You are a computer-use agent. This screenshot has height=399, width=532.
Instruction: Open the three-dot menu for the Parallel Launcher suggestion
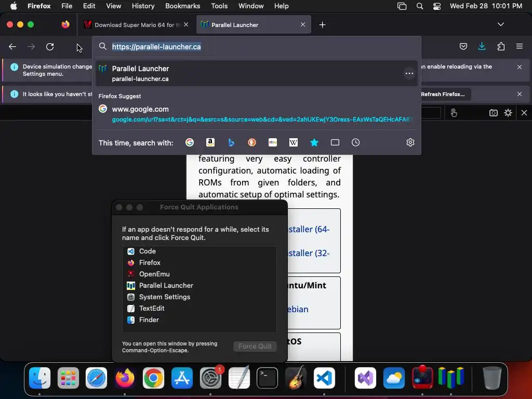point(409,73)
